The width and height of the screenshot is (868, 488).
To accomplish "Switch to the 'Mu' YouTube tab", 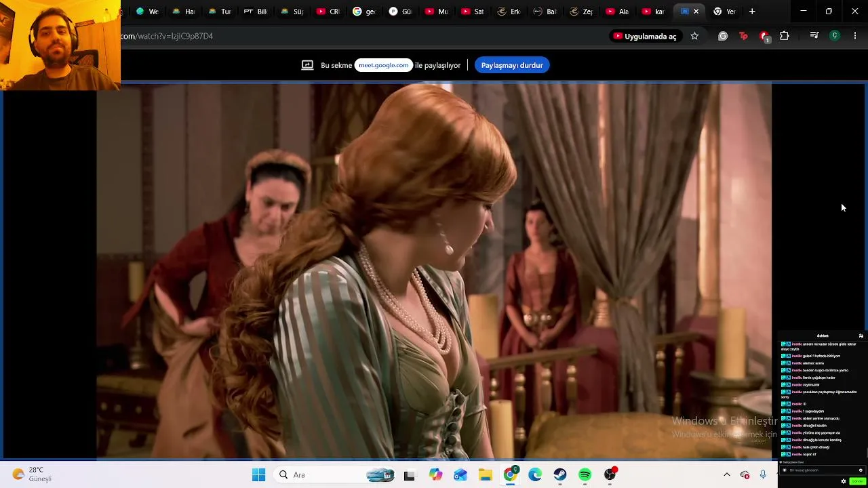I will click(x=436, y=12).
